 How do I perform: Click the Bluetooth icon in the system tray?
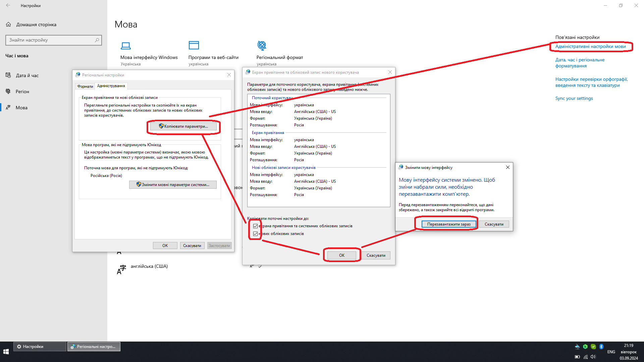point(601,347)
